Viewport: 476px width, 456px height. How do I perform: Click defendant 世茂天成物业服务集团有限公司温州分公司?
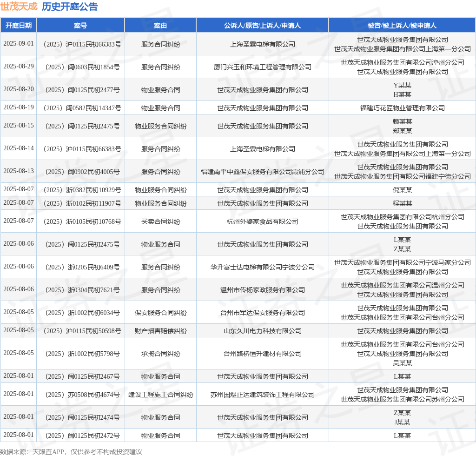coord(402,286)
